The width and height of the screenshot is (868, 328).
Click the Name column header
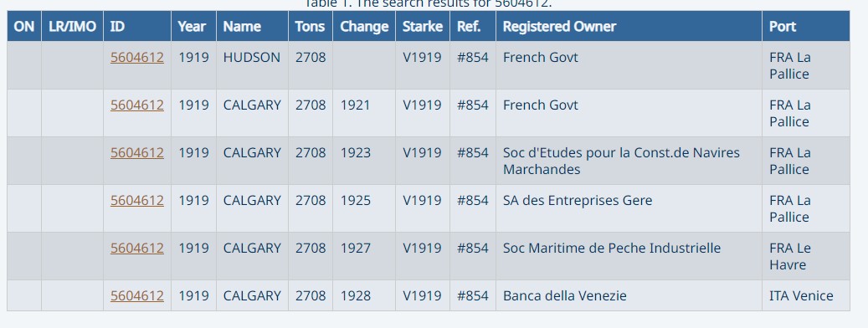[x=252, y=26]
